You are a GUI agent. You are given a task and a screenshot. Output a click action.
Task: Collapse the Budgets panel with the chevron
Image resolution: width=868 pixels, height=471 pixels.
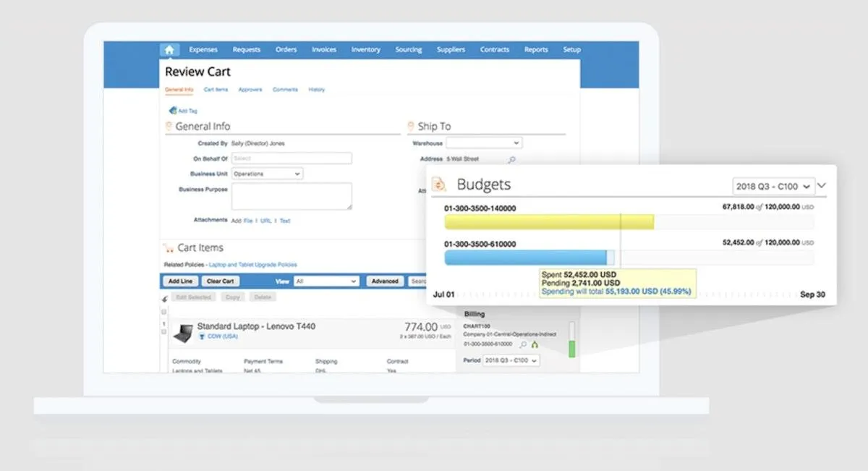coord(822,185)
